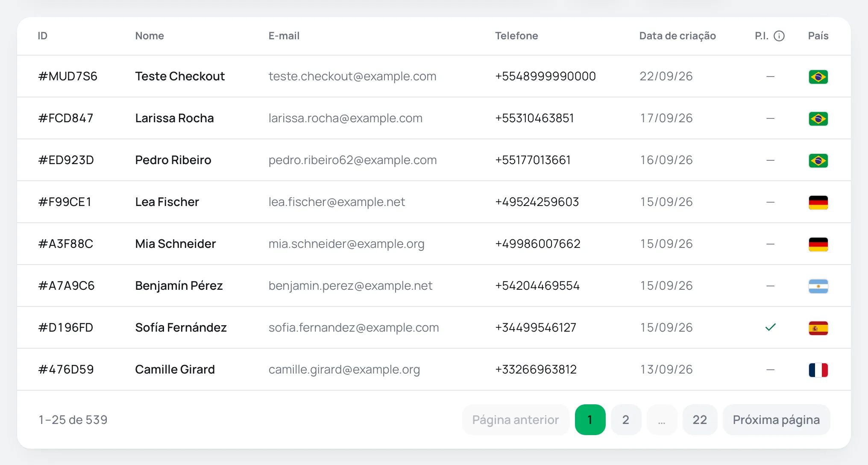The image size is (868, 465).
Task: Click Brazil flag in Larissa Rocha row
Action: point(818,119)
